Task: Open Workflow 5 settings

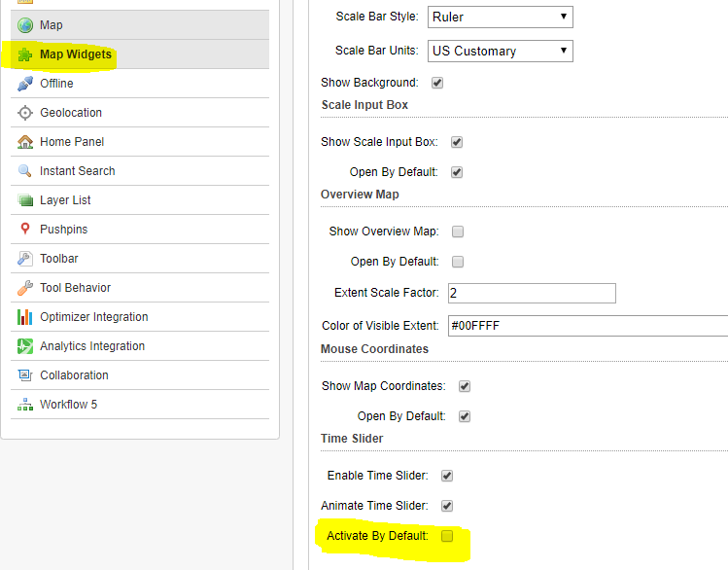Action: click(x=140, y=405)
